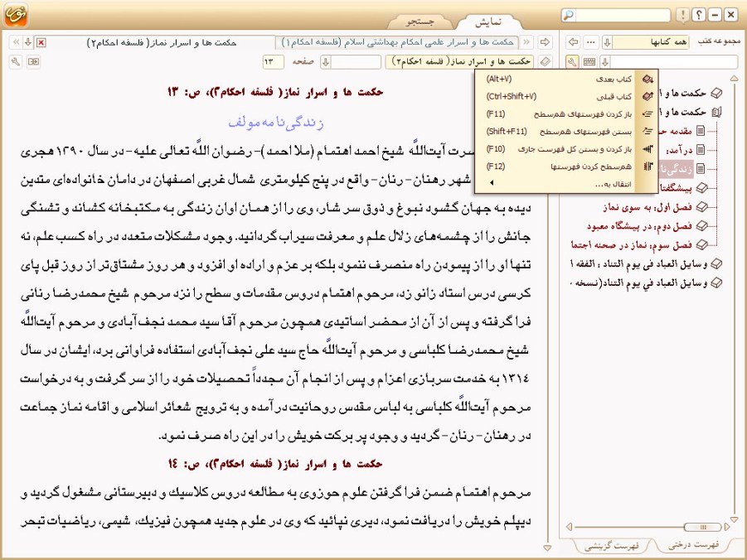Choose باز کردن فهرستهای همسطح from menu

565,114
